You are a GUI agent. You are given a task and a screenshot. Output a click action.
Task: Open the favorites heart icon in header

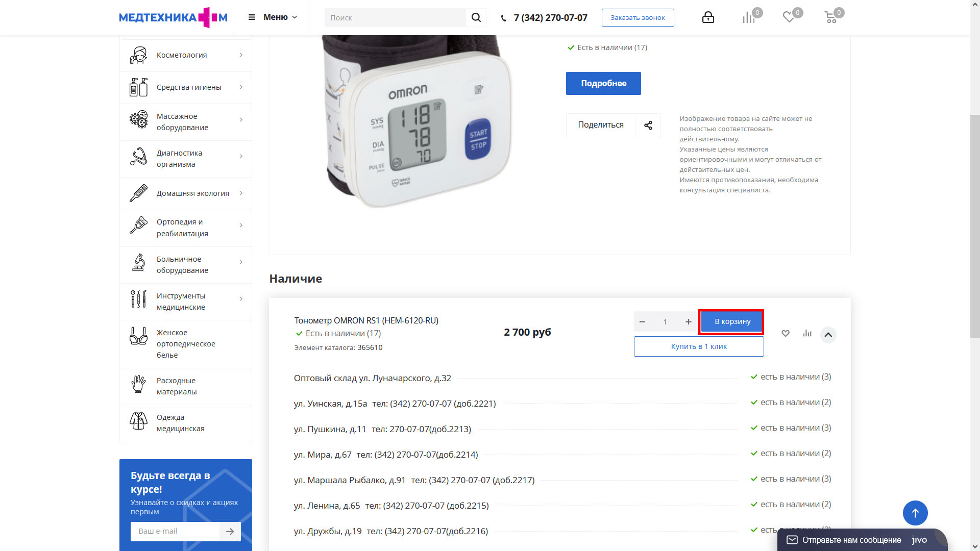click(789, 18)
